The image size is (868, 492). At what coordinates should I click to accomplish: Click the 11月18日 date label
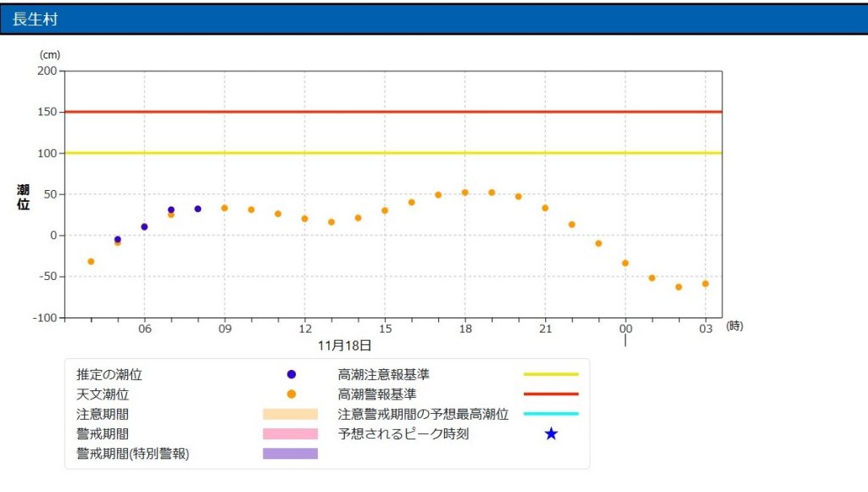[344, 346]
